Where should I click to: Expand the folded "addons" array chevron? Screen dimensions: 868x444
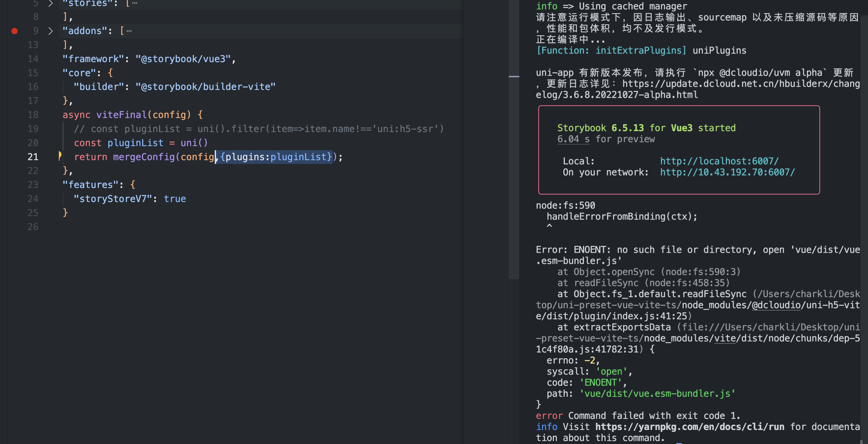[x=51, y=31]
